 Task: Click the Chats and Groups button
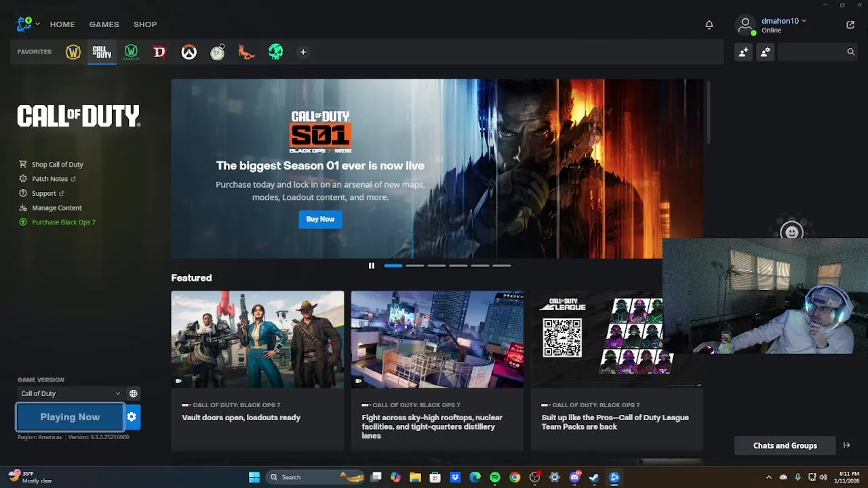pyautogui.click(x=785, y=445)
